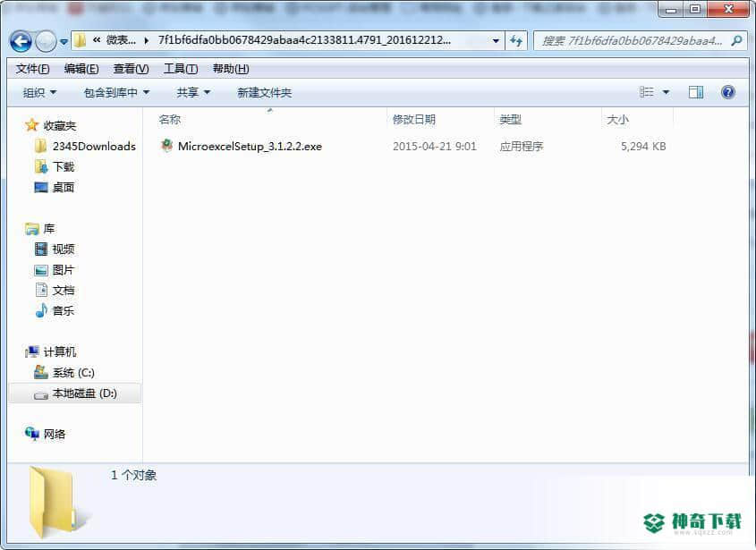This screenshot has width=756, height=550.
Task: Open the 共享 dropdown
Action: pyautogui.click(x=193, y=92)
